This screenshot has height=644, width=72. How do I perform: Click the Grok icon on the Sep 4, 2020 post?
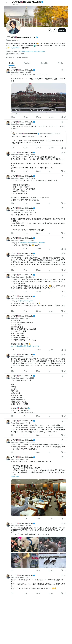(x=62, y=254)
